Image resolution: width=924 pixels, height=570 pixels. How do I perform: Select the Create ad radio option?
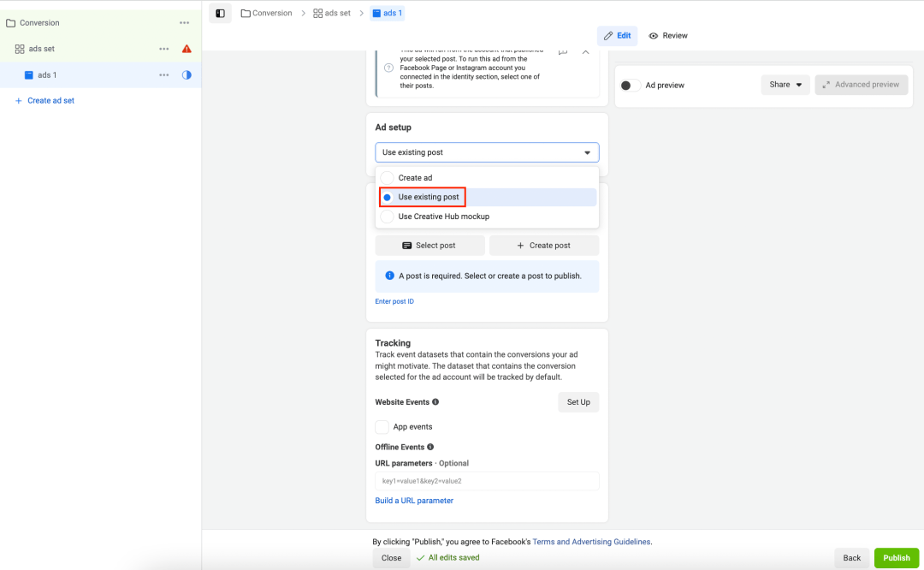coord(388,178)
